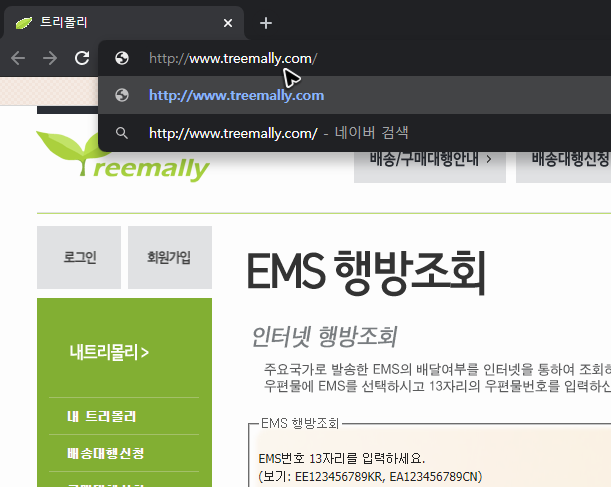Open 내트리몰리 sidebar header

tap(109, 352)
